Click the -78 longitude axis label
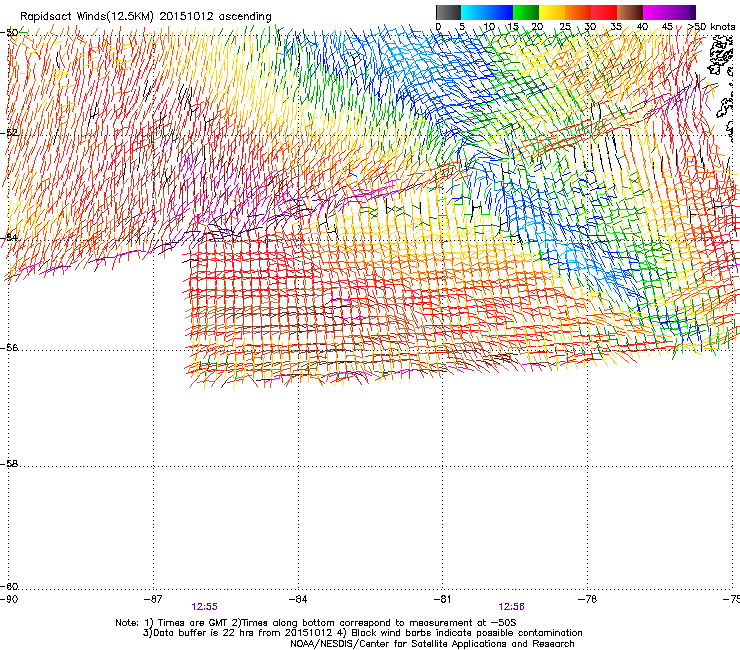 coord(588,599)
